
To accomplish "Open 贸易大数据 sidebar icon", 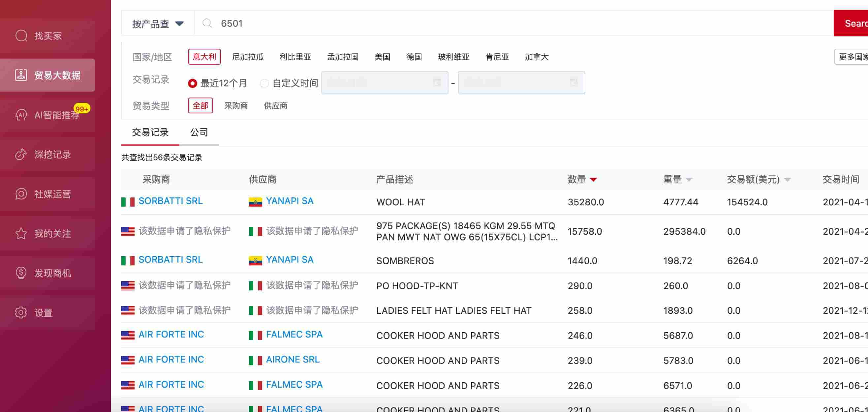I will [21, 75].
